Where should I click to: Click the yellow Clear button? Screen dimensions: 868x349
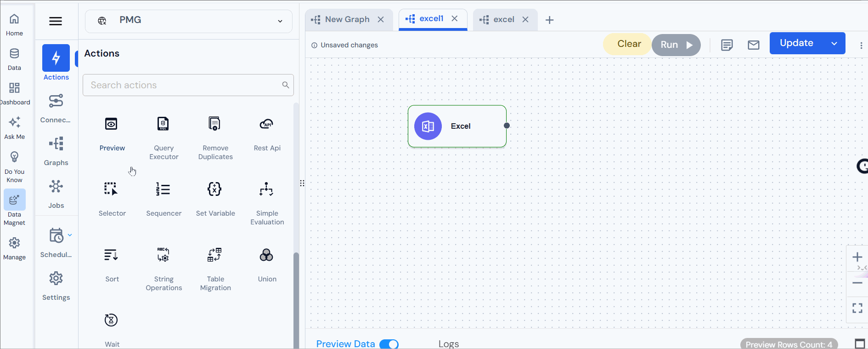[x=628, y=44]
